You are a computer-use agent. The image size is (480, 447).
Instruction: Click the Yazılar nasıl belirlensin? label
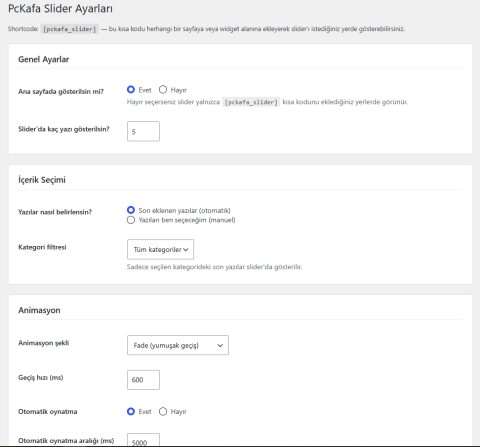pyautogui.click(x=55, y=212)
